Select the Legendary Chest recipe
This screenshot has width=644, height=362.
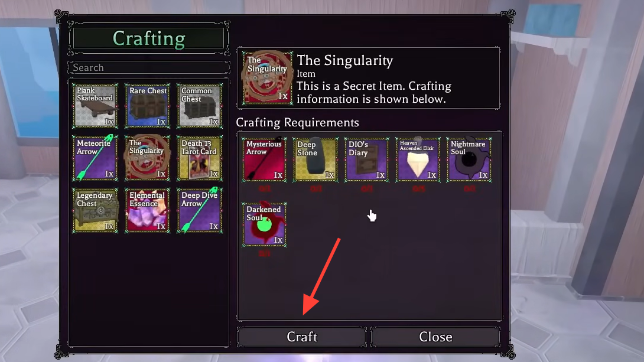tap(95, 211)
